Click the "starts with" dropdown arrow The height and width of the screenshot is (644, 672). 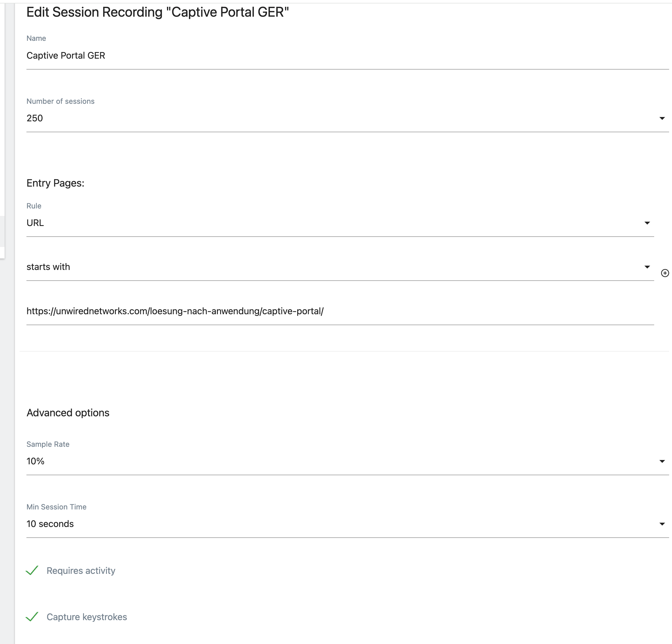647,267
